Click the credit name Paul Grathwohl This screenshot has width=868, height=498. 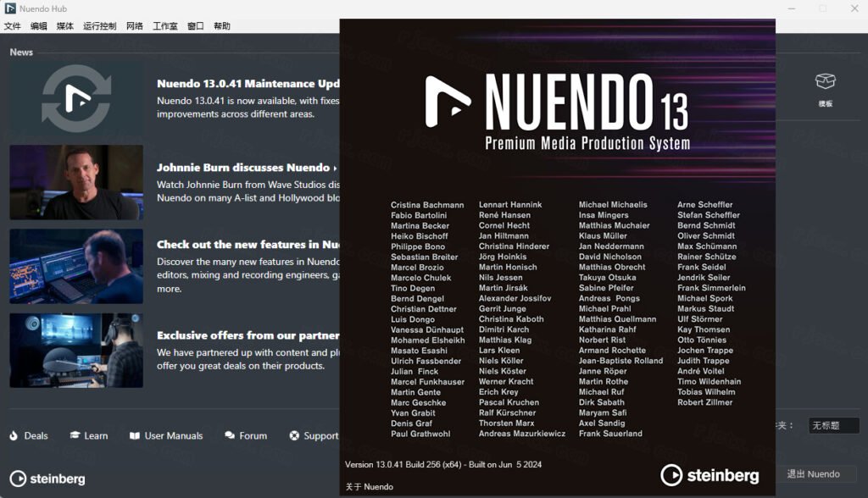tap(420, 434)
